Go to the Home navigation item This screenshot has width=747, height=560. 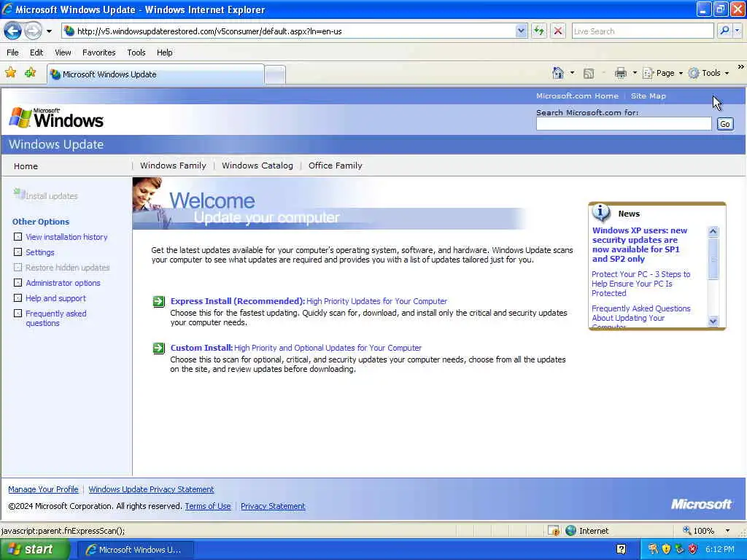pyautogui.click(x=26, y=166)
